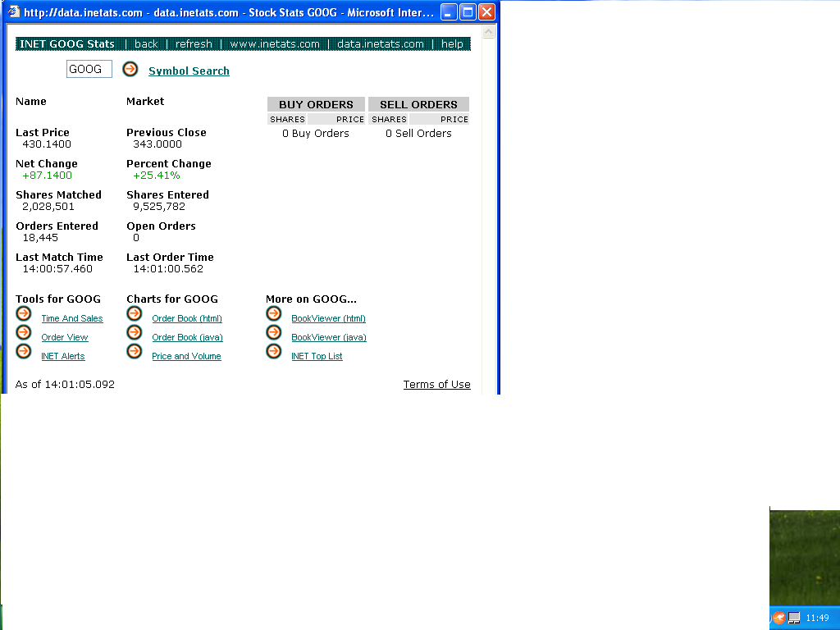
Task: Open the INET Top List link
Action: [317, 356]
